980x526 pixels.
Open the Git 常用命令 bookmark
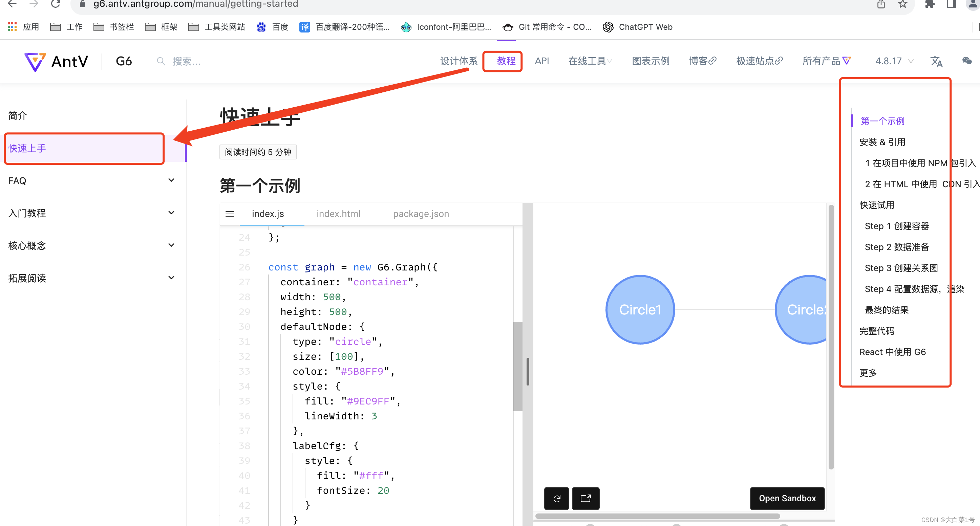coord(547,27)
